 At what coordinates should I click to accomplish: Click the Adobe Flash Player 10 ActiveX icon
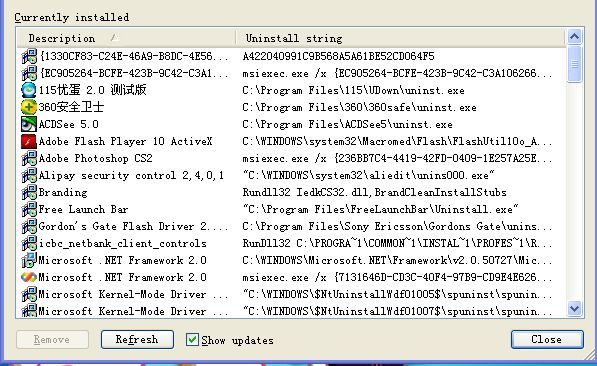29,141
